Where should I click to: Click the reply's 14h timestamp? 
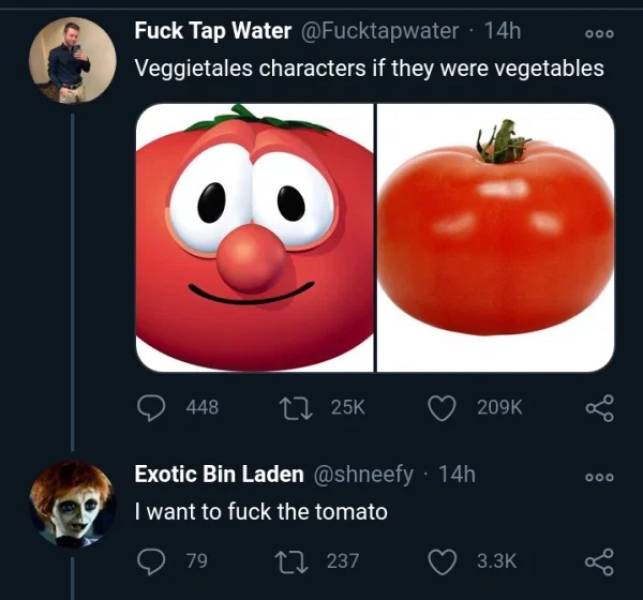[x=456, y=474]
